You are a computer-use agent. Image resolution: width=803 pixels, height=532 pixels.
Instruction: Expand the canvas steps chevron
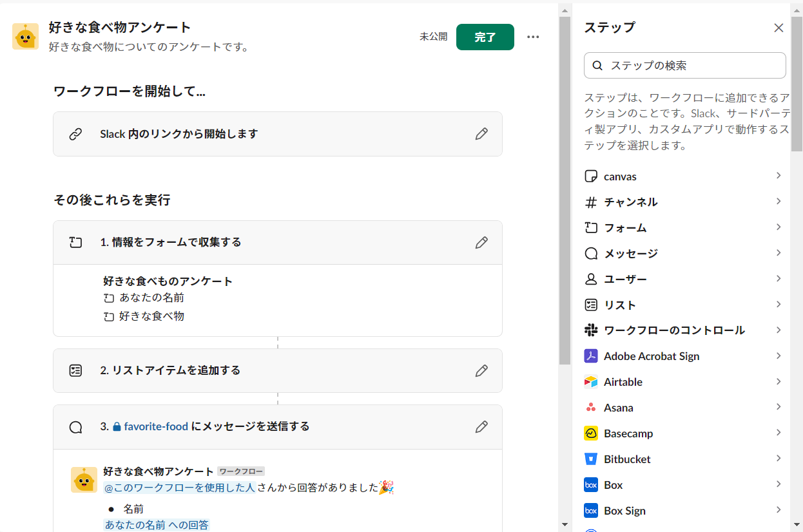tap(779, 176)
